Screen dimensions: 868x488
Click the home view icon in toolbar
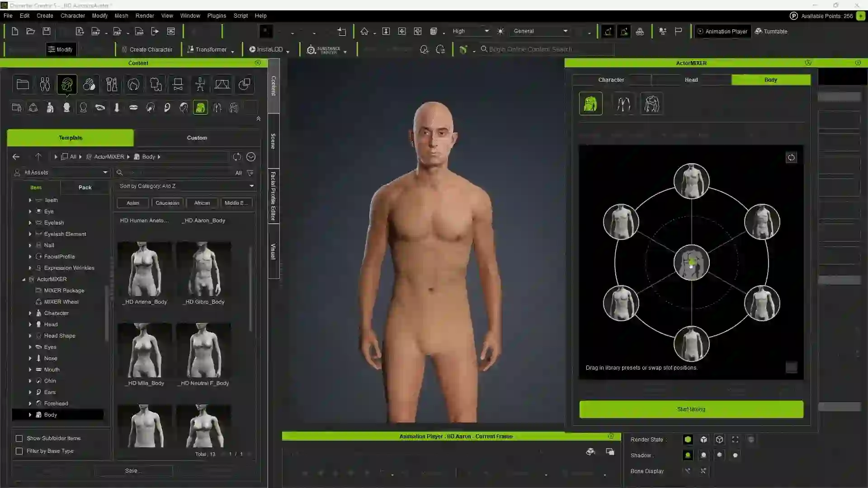(x=364, y=31)
